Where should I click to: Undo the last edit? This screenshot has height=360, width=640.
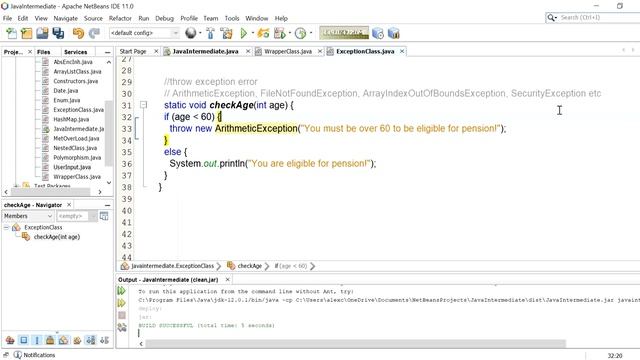point(78,33)
